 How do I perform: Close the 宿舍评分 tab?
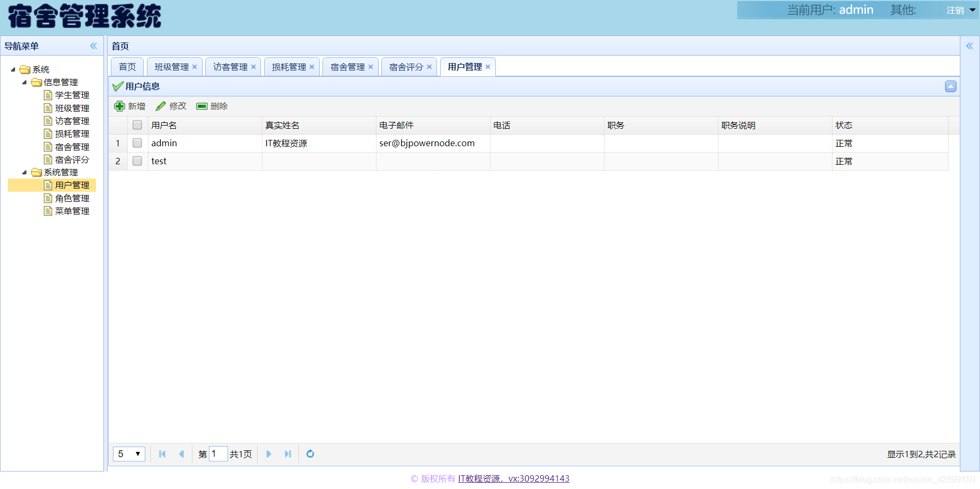pos(429,67)
